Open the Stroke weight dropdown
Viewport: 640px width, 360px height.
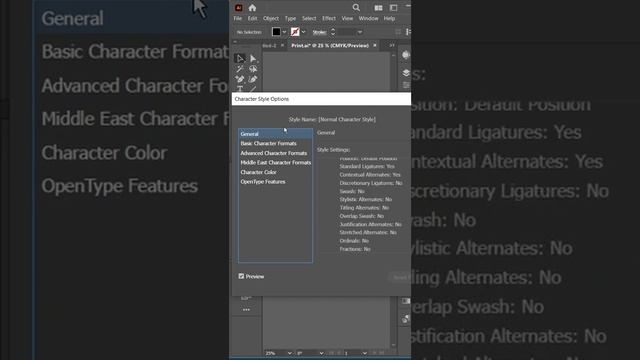(360, 32)
